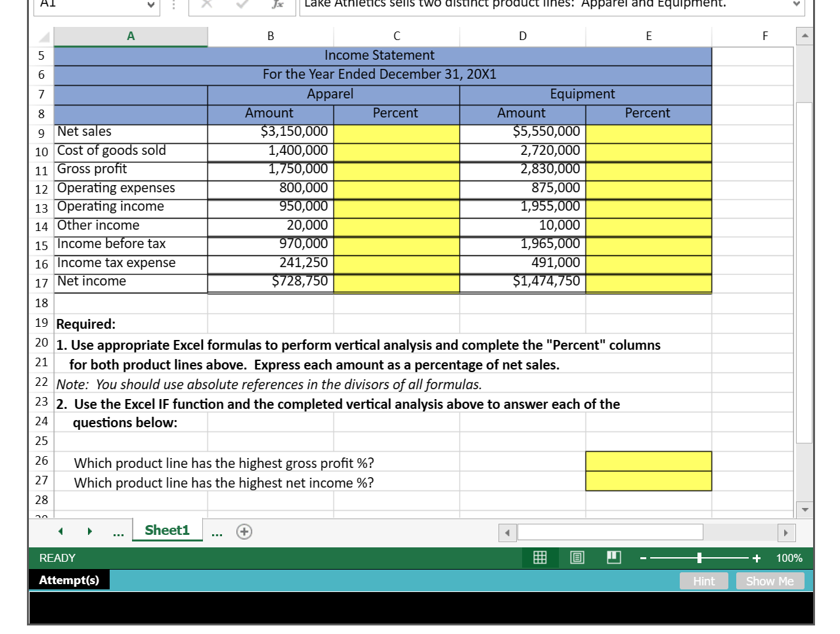Click the READY status indicator
The width and height of the screenshot is (840, 634).
(x=56, y=557)
